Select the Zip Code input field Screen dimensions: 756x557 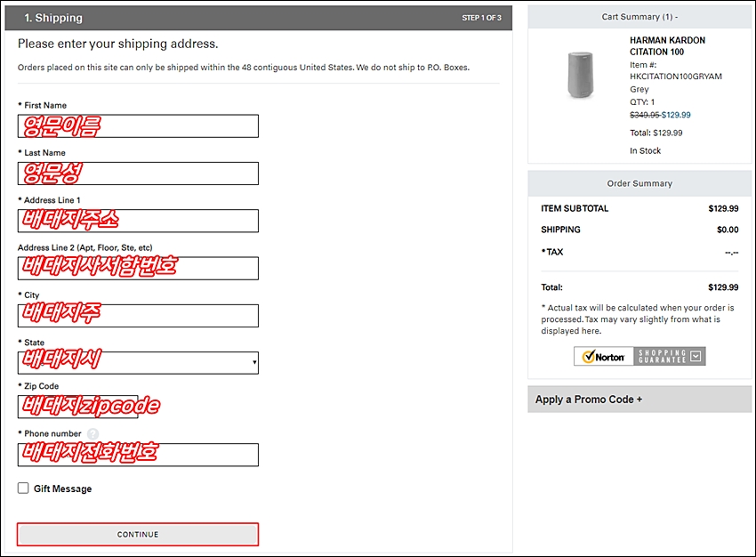(78, 407)
